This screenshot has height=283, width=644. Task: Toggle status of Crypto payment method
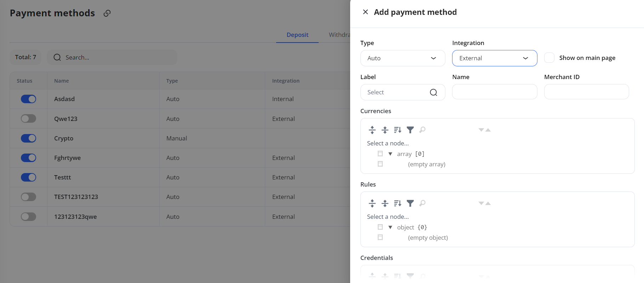[x=28, y=138]
